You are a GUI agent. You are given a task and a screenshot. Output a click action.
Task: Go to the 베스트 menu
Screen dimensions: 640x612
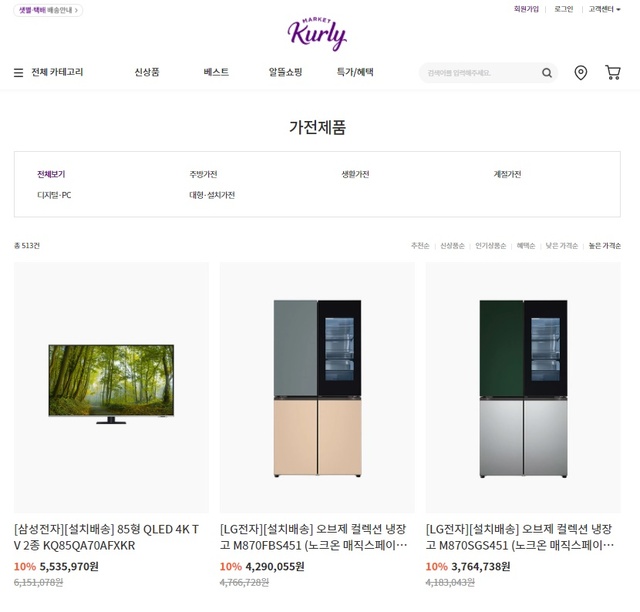pos(216,72)
